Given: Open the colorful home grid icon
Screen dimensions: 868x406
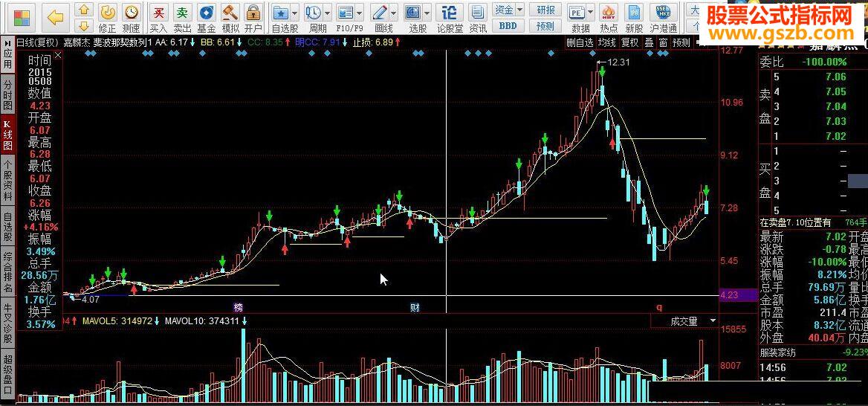Looking at the screenshot, I should tap(21, 17).
